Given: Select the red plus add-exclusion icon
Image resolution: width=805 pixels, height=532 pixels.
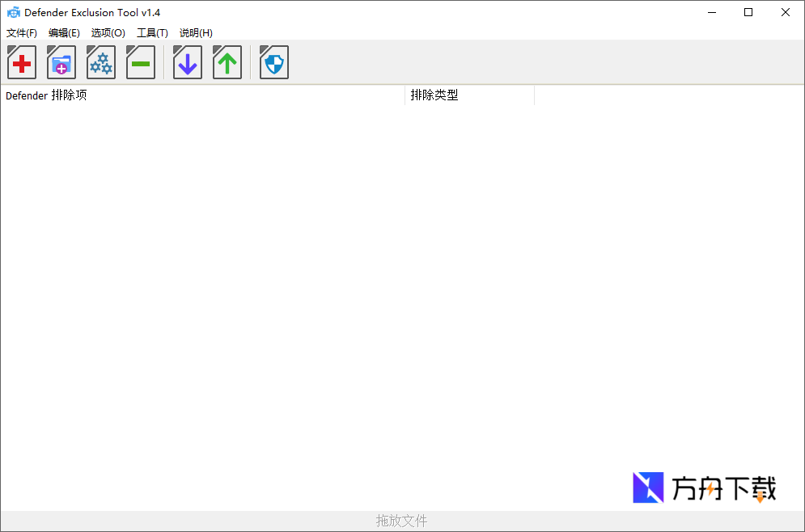Looking at the screenshot, I should [21, 62].
